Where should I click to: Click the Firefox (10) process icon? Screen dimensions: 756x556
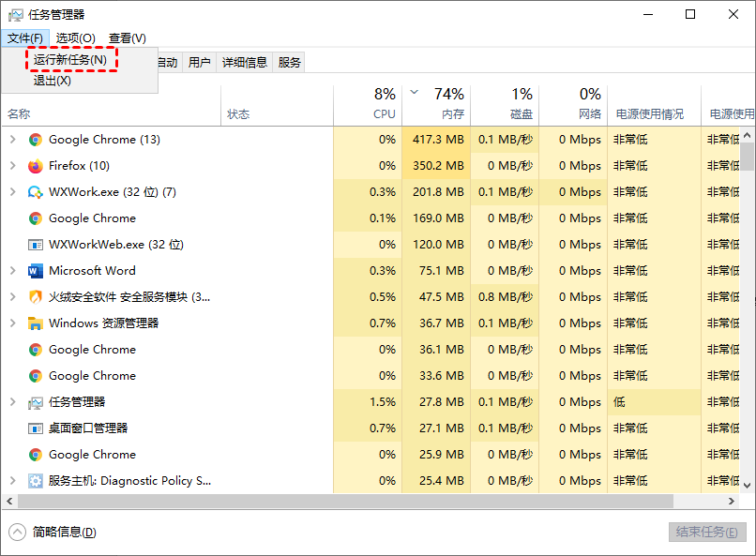pos(36,166)
